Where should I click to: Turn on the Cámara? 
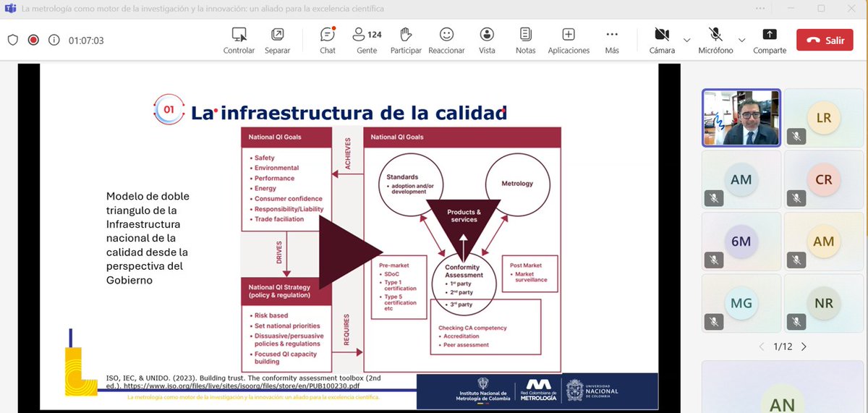(662, 41)
